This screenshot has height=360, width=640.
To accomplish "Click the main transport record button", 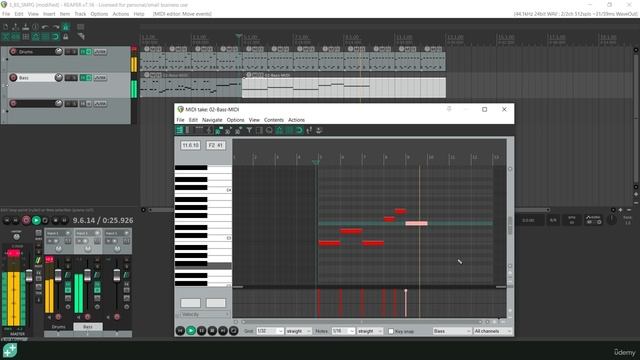I will (26, 220).
